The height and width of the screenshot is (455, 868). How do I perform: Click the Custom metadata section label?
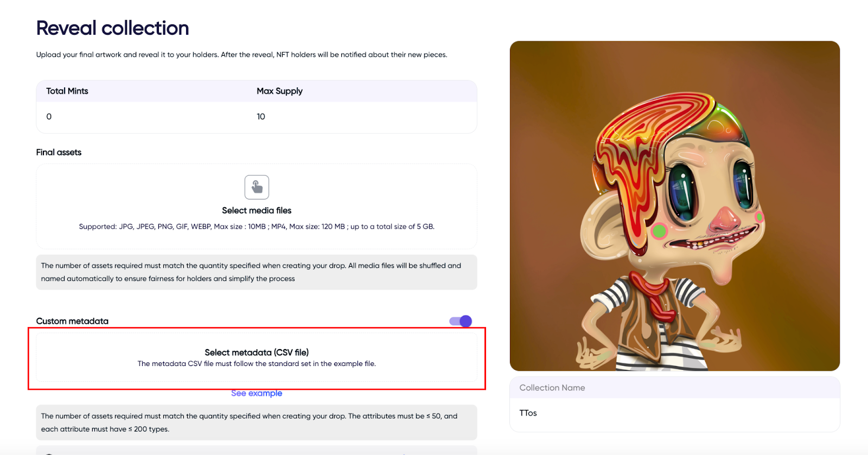(x=72, y=321)
